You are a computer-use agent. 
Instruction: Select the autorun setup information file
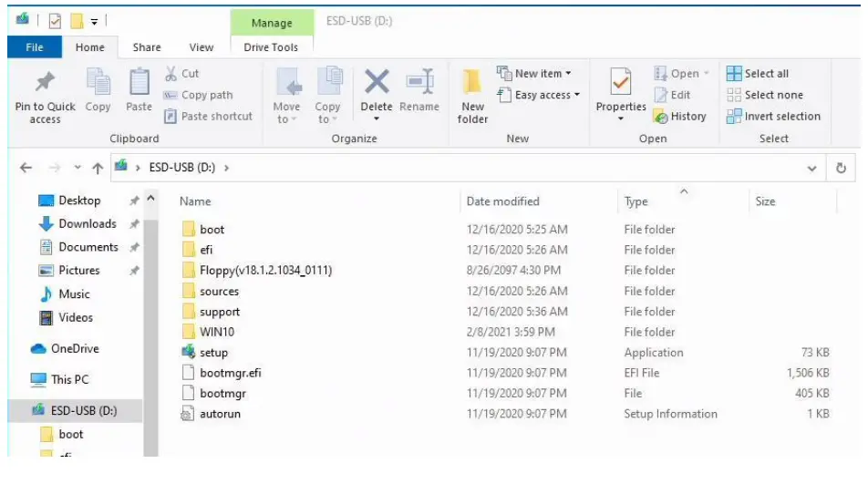[x=221, y=414]
